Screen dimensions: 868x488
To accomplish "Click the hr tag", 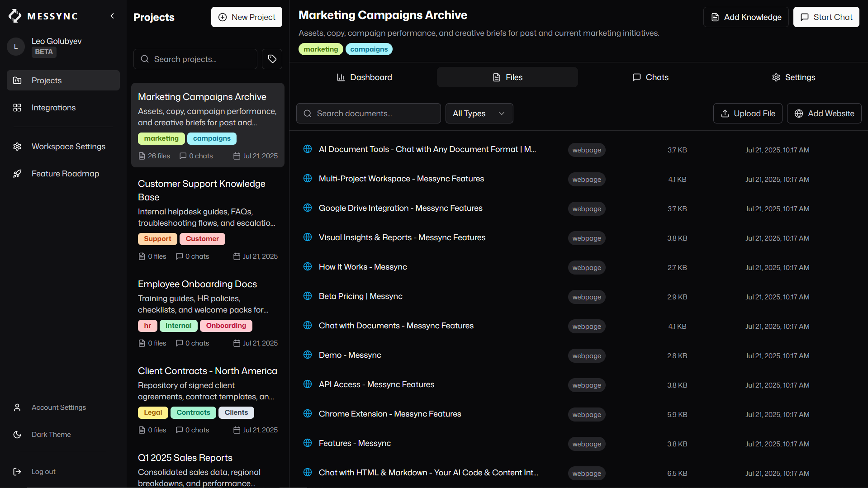I will 147,326.
